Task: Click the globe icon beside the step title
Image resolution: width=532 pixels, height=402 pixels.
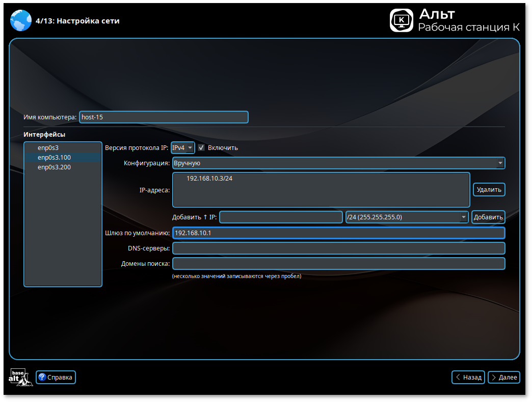Action: 20,21
